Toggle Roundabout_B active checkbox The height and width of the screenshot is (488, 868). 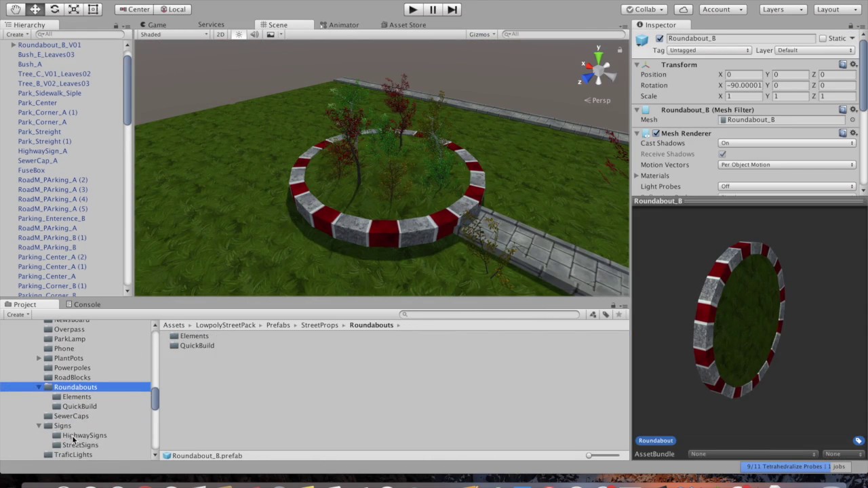pyautogui.click(x=660, y=39)
